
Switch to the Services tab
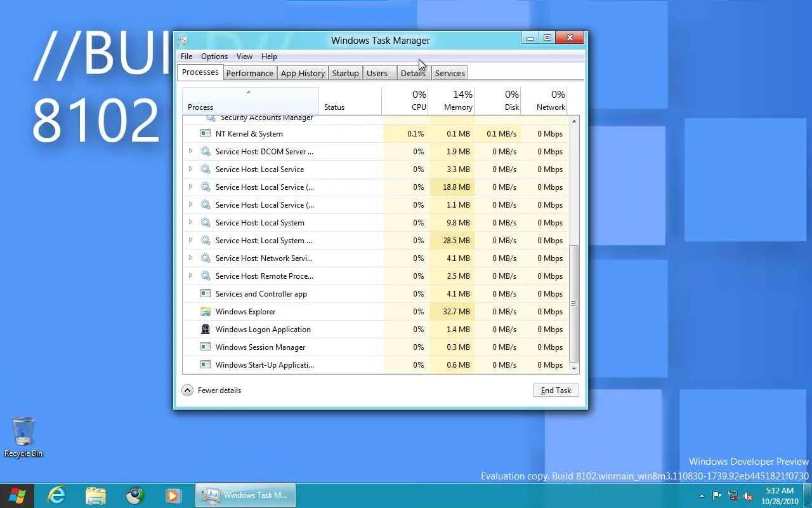pos(450,73)
